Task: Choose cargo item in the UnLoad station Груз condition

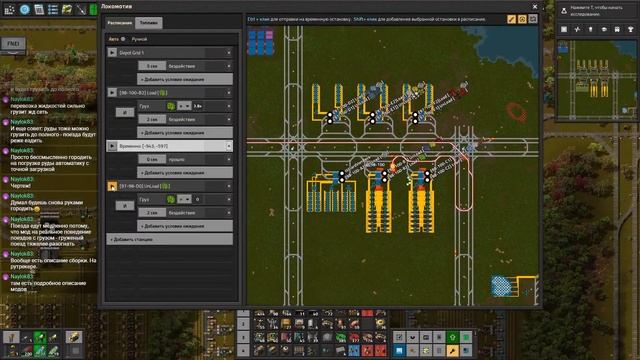Action: 171,199
